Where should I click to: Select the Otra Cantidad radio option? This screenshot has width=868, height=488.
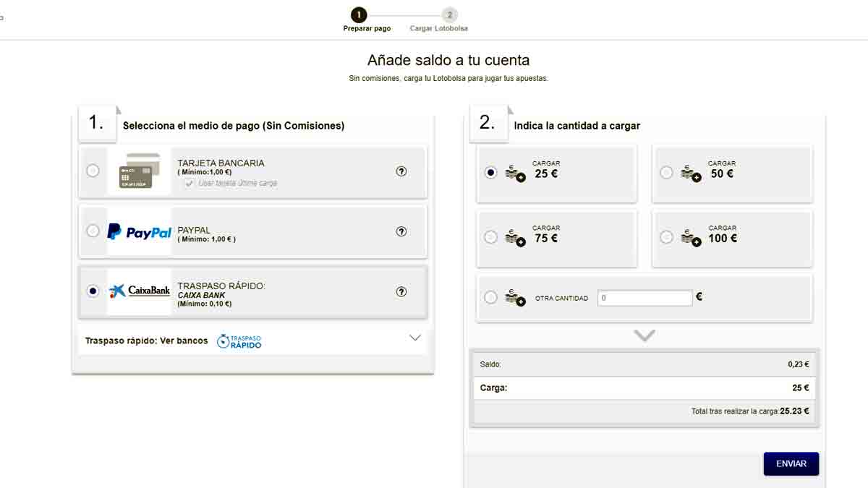click(490, 297)
